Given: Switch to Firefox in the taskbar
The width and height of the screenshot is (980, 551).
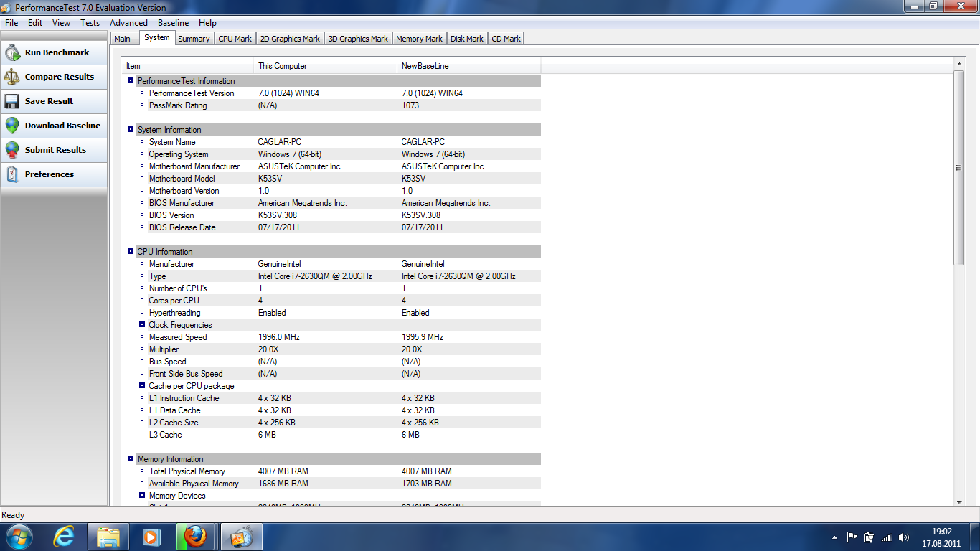Looking at the screenshot, I should click(x=194, y=536).
